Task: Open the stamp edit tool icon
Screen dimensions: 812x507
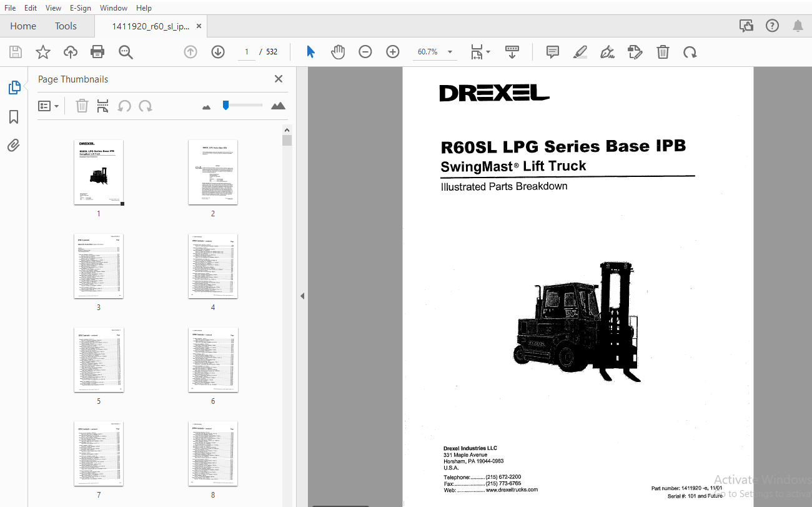Action: (x=635, y=52)
